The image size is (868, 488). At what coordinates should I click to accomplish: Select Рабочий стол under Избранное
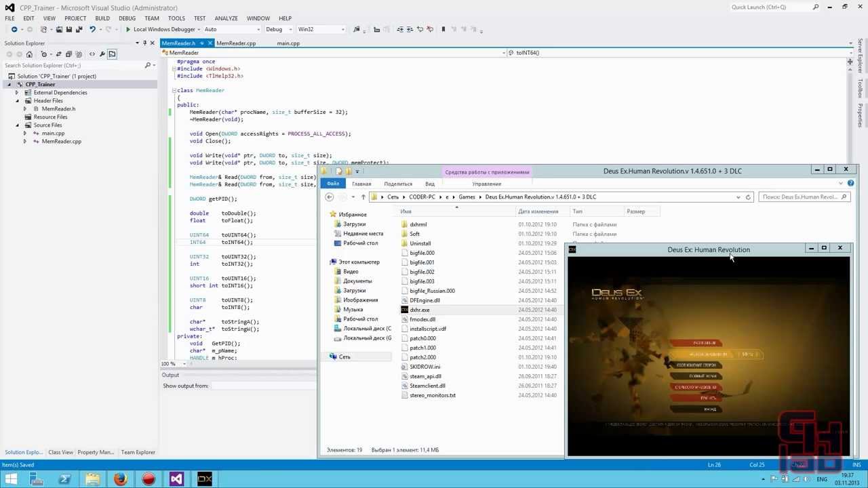click(361, 243)
